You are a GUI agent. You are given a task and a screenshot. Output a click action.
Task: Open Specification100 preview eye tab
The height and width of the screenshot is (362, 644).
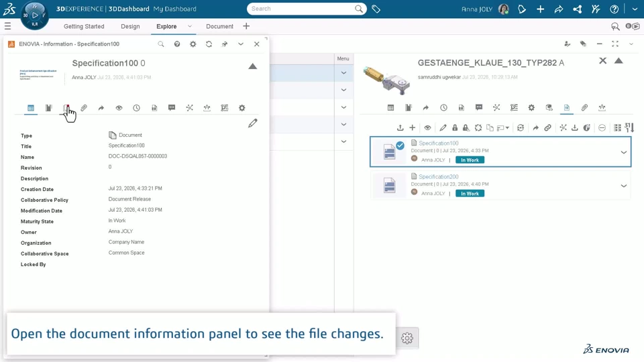119,108
